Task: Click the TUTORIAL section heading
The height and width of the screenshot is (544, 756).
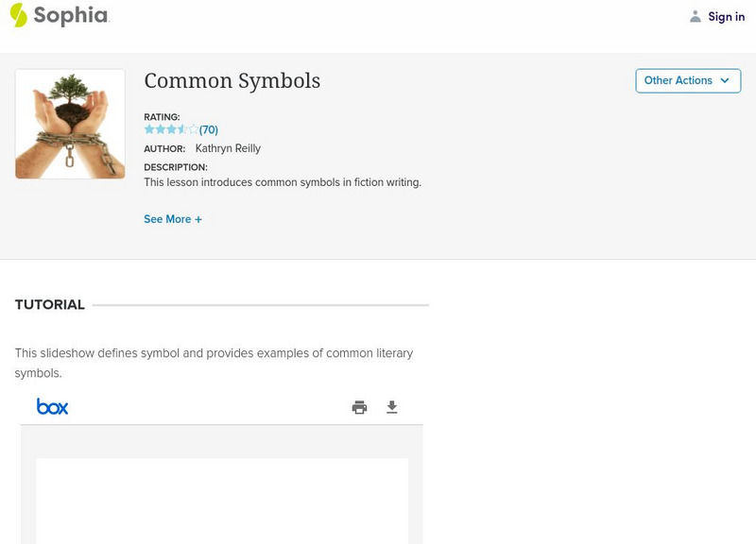Action: (x=50, y=305)
